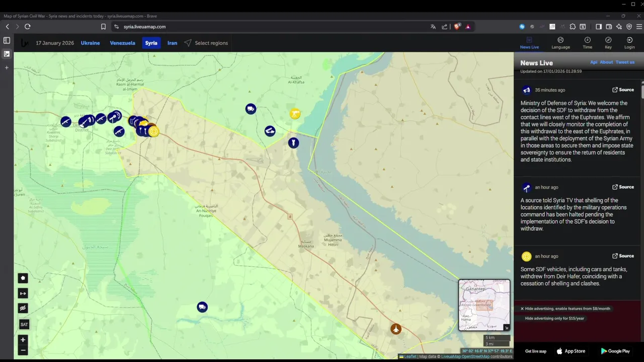The height and width of the screenshot is (362, 644).
Task: Select the Syria region tab
Action: [x=151, y=43]
